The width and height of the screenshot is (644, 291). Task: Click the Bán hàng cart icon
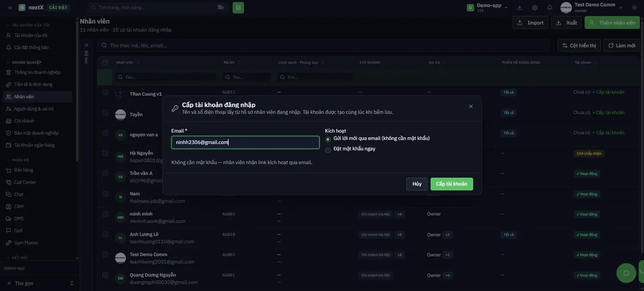pos(9,170)
